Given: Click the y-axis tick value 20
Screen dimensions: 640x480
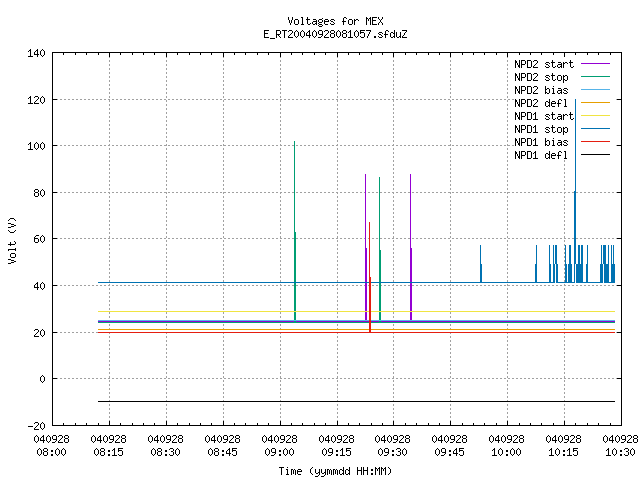Looking at the screenshot, I should (x=39, y=333).
